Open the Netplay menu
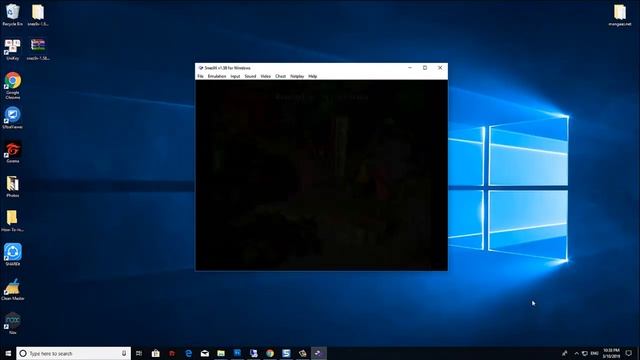 click(297, 76)
